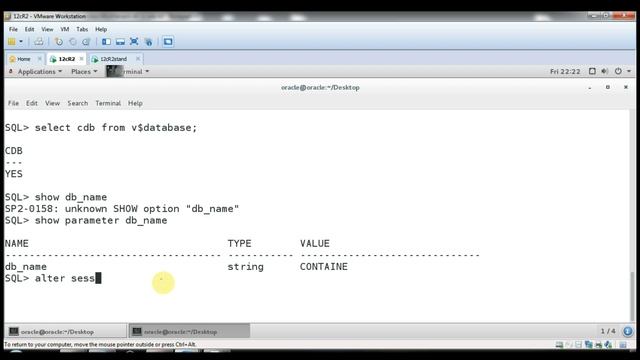Open the Places menu
The width and height of the screenshot is (640, 360).
tap(84, 71)
